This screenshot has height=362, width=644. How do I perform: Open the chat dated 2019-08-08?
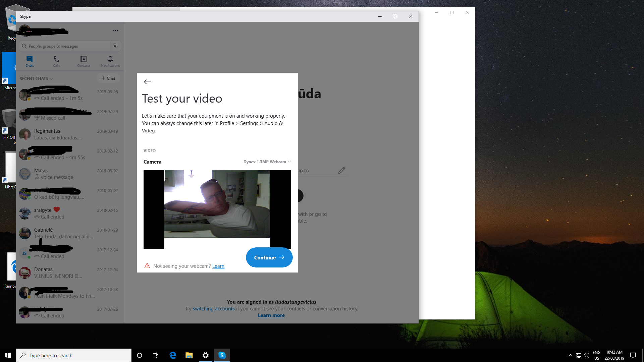click(x=70, y=95)
